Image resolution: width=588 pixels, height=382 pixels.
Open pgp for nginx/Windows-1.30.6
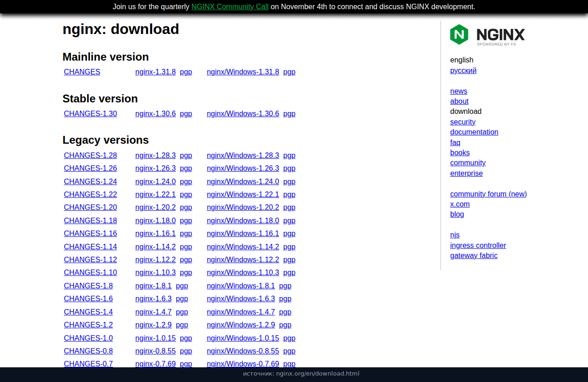click(289, 113)
